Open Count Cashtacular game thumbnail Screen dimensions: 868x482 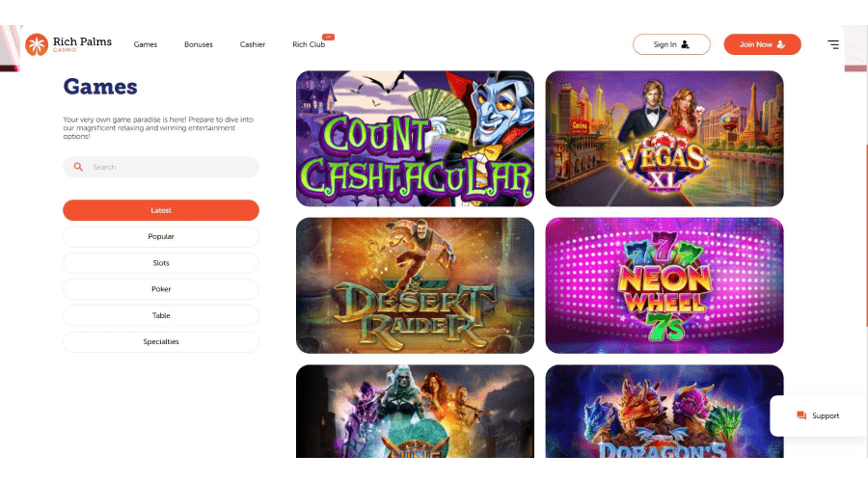[415, 139]
